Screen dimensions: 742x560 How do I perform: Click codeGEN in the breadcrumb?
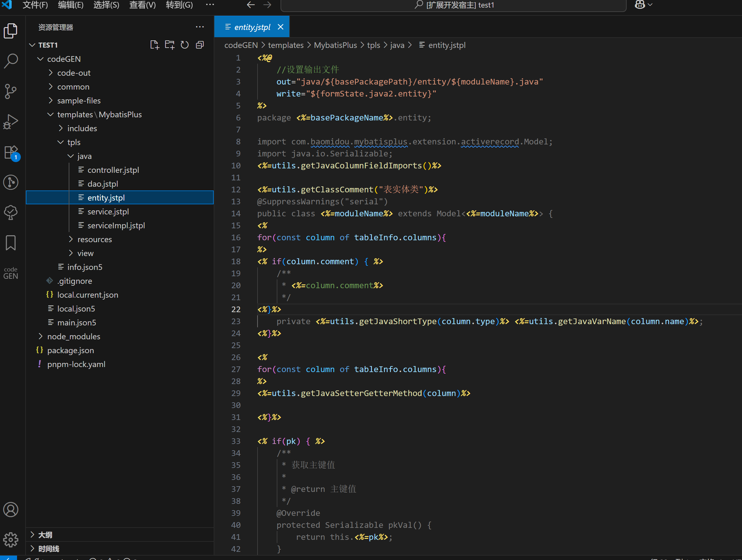click(241, 45)
